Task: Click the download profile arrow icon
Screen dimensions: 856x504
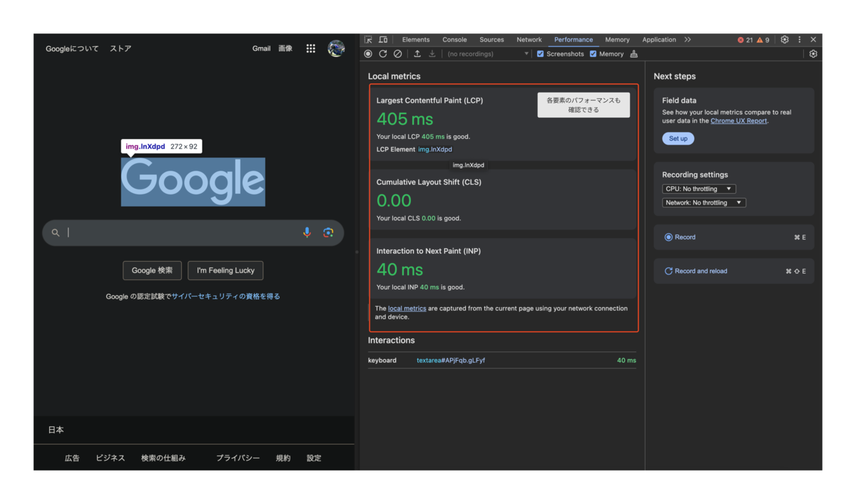Action: [432, 53]
